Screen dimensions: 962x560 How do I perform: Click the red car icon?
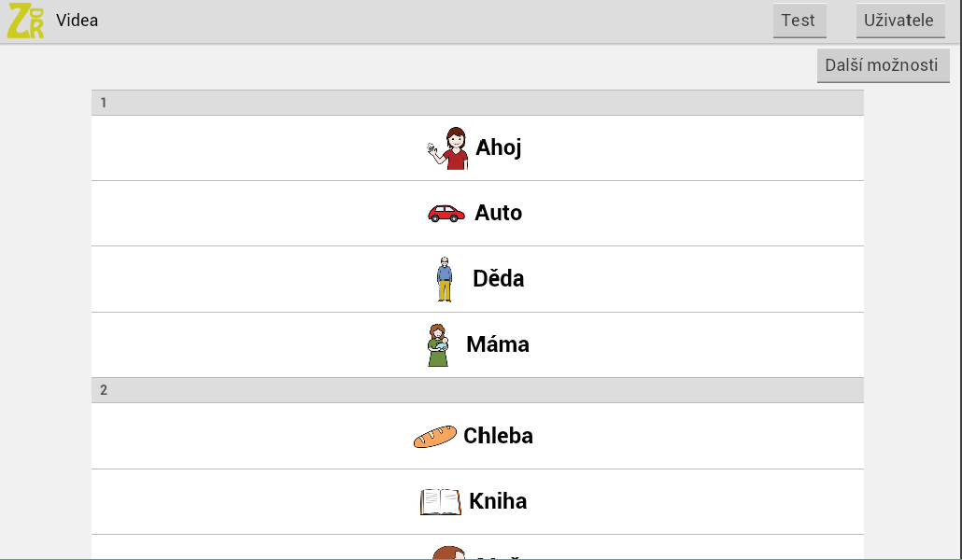coord(446,214)
